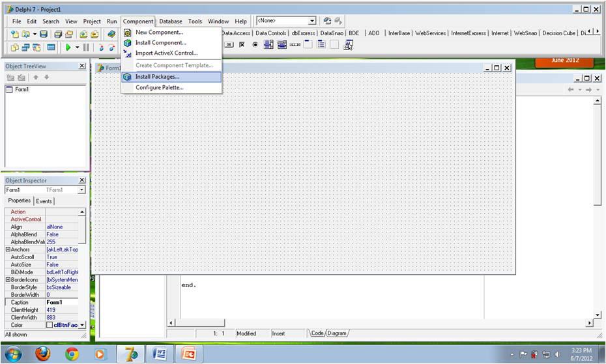The height and width of the screenshot is (364, 606).
Task: Open the WebServices palette tab
Action: [431, 33]
